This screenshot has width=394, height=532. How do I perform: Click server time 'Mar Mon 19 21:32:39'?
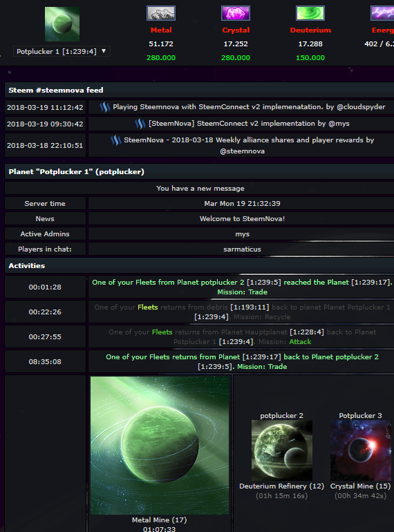click(x=243, y=204)
